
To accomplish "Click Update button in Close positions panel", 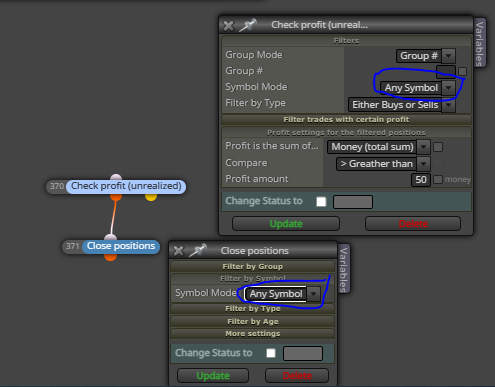I will (213, 376).
